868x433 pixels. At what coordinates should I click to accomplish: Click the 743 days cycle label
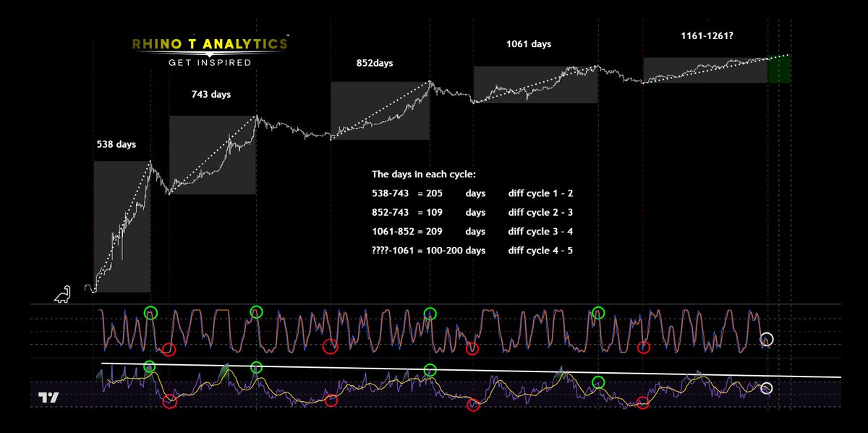(x=209, y=94)
